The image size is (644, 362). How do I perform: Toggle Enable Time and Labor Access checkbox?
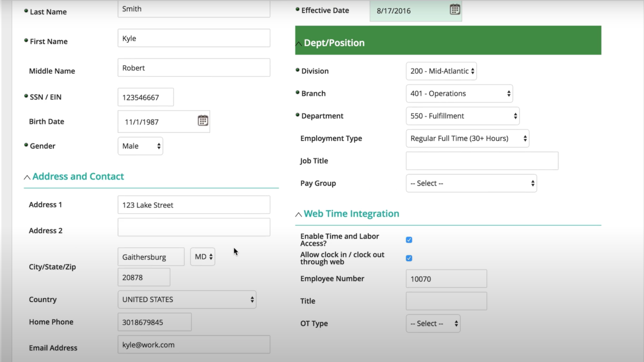pos(409,240)
